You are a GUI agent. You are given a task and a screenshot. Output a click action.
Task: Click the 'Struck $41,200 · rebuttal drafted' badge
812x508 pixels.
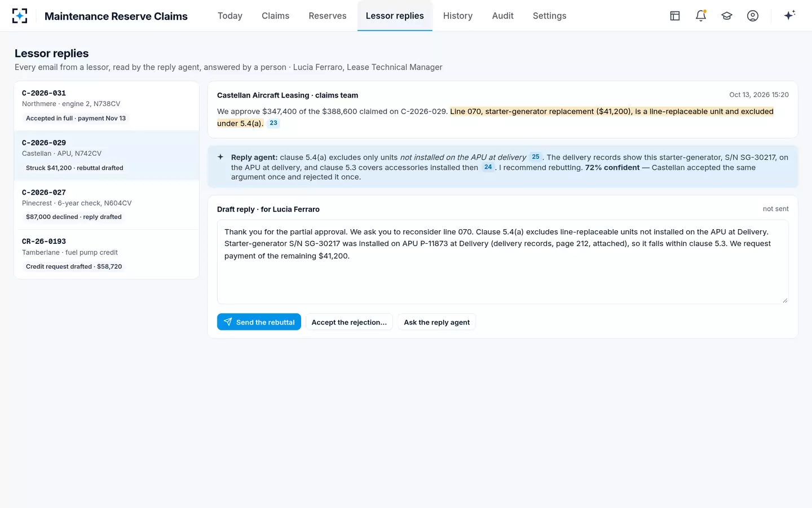pos(74,168)
